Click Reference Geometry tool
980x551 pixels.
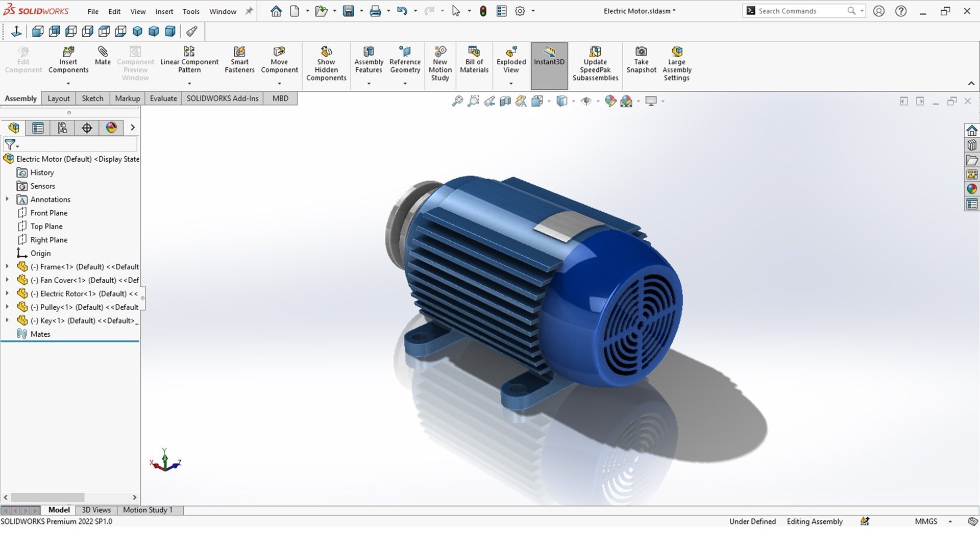(x=405, y=60)
